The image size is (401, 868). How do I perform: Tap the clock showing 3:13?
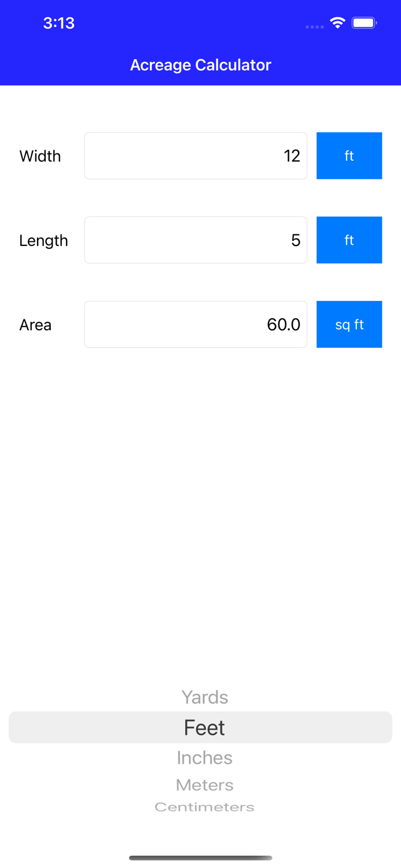pyautogui.click(x=59, y=23)
